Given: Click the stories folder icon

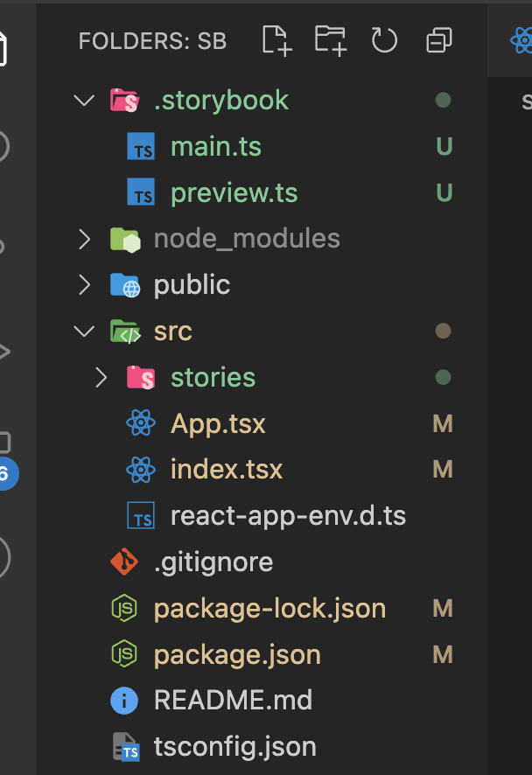Looking at the screenshot, I should pos(141,378).
